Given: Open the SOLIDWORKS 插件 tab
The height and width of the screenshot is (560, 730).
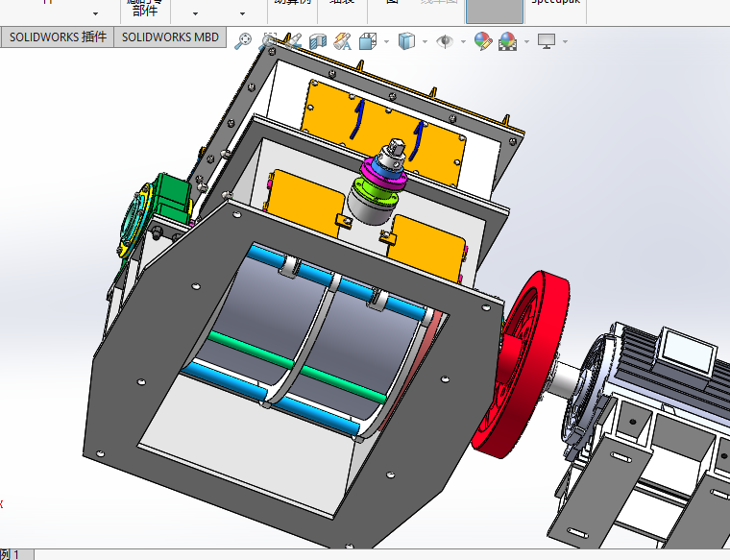Looking at the screenshot, I should pos(59,37).
